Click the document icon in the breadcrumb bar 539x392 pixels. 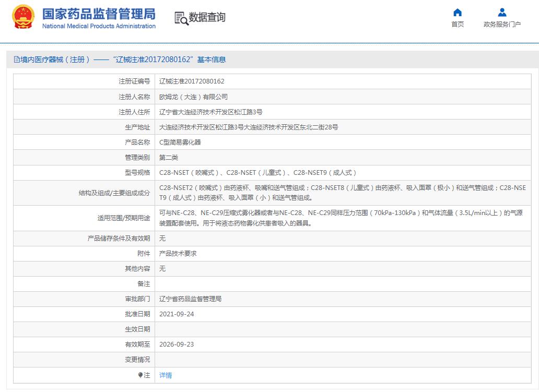pos(16,60)
